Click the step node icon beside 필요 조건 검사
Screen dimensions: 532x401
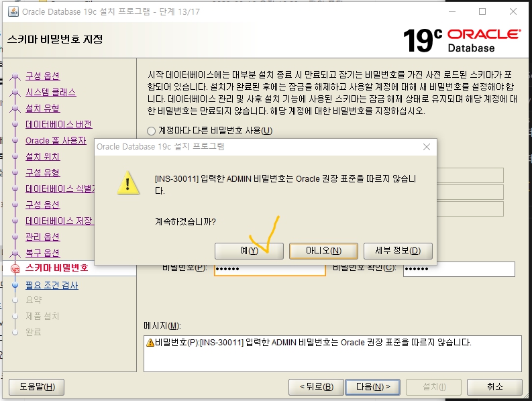click(15, 285)
